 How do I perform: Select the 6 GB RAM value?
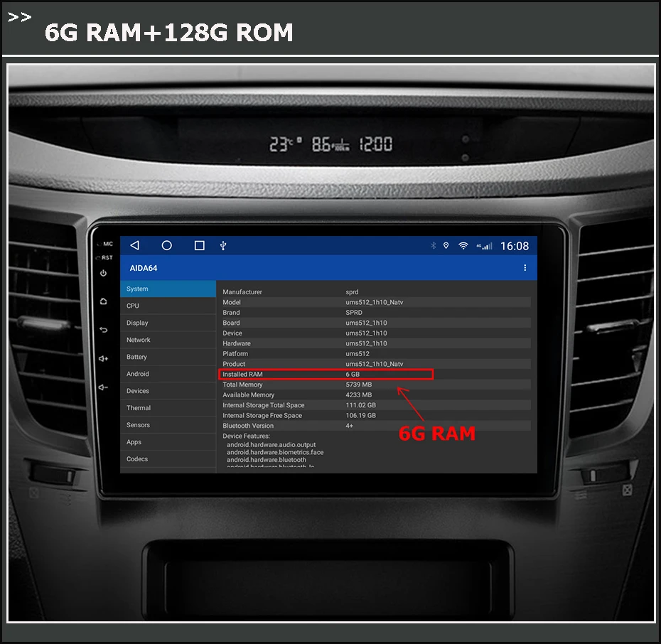click(353, 375)
